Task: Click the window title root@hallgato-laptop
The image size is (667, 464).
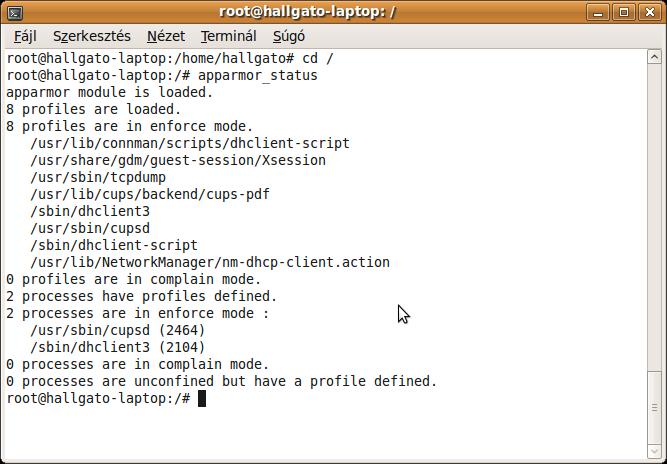Action: pos(307,12)
